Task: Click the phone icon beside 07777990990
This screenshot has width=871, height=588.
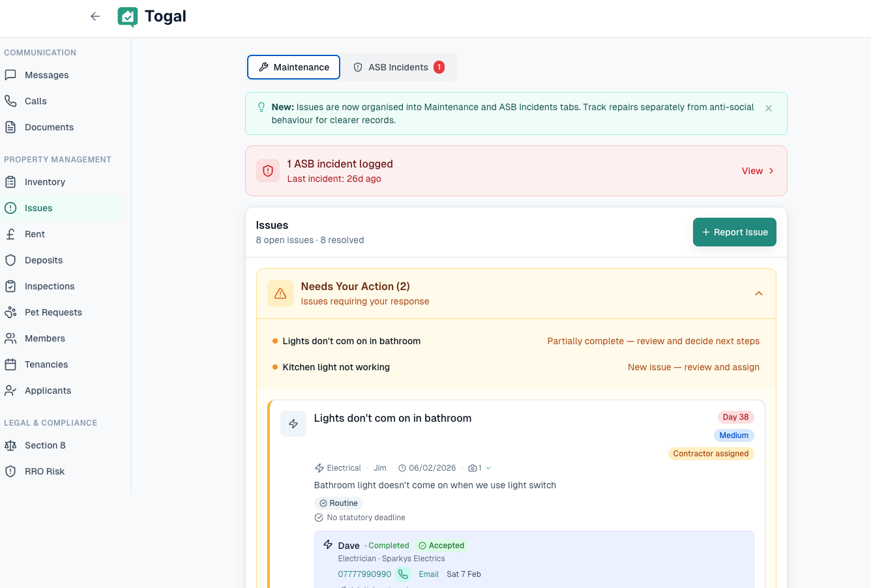Action: 403,574
